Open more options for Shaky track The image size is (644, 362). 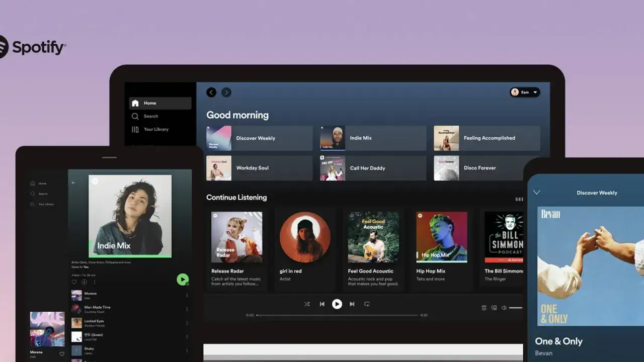tap(187, 350)
